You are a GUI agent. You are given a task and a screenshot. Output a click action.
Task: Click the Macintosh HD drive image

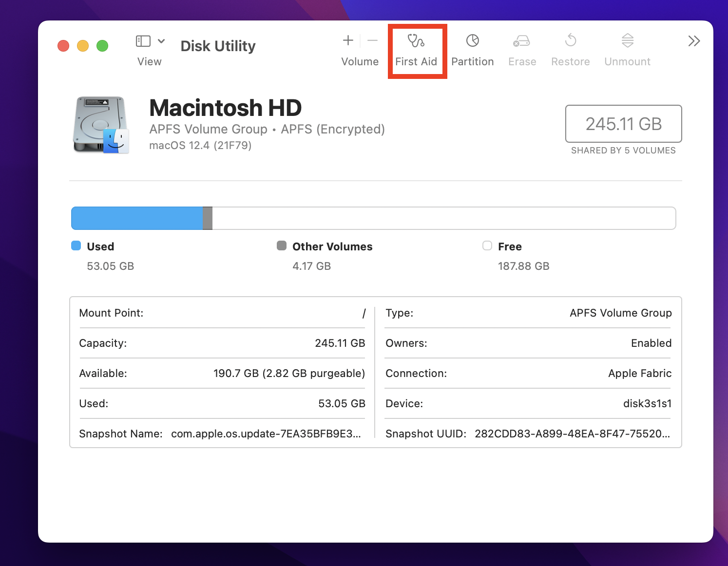pyautogui.click(x=101, y=125)
